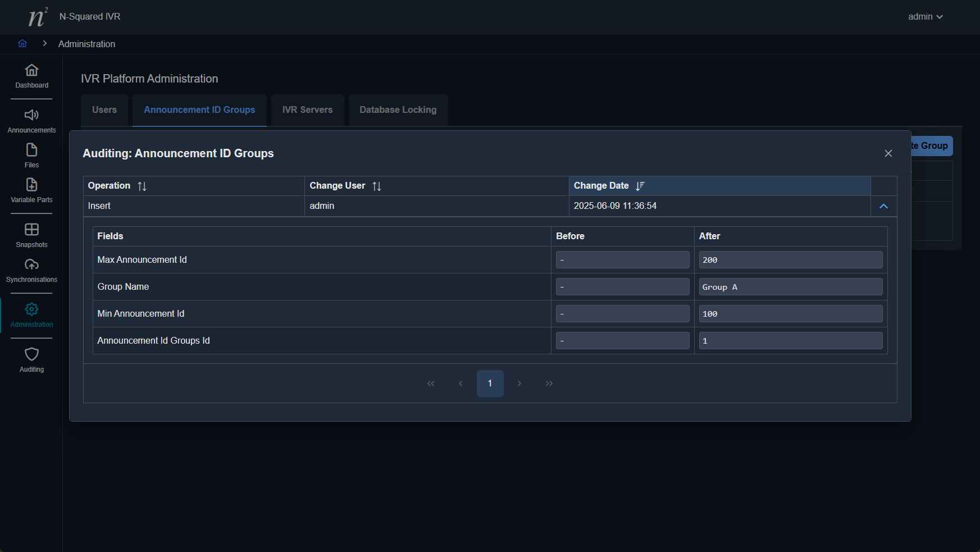The width and height of the screenshot is (980, 552).
Task: Select page 1 in pagination
Action: coord(490,384)
